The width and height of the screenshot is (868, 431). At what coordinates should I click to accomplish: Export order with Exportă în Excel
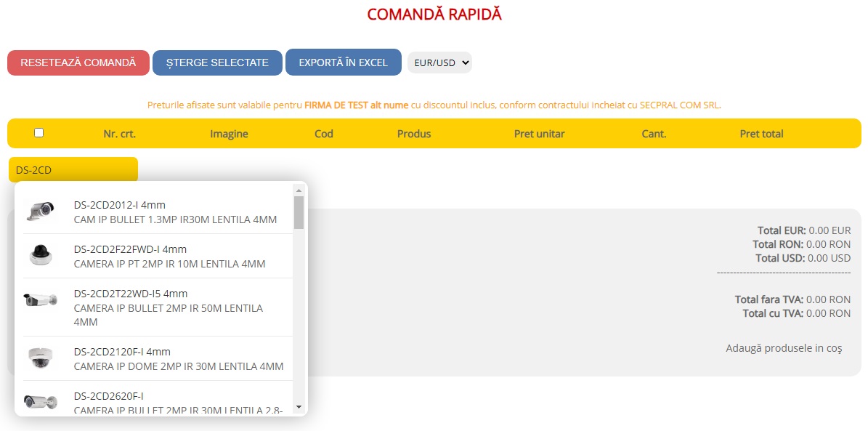point(343,63)
